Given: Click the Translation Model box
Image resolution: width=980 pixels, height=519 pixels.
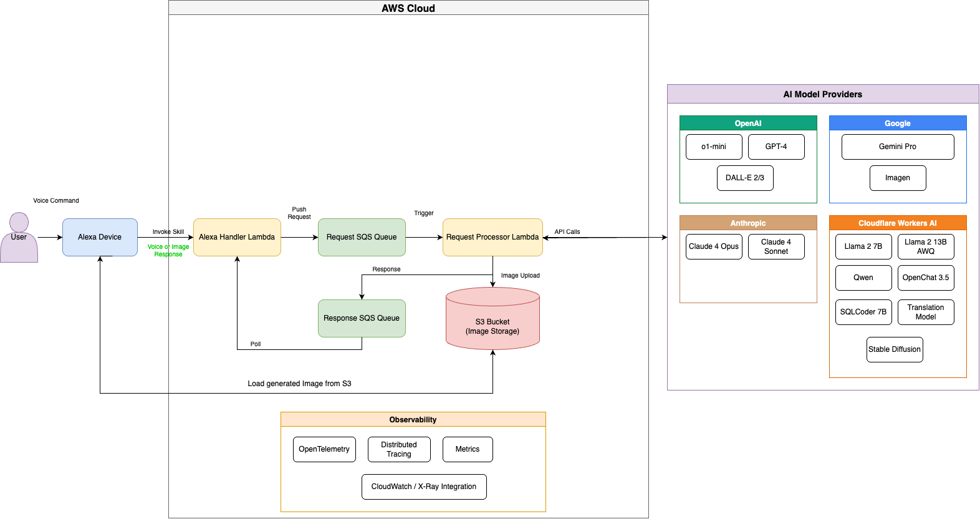Looking at the screenshot, I should pyautogui.click(x=926, y=312).
